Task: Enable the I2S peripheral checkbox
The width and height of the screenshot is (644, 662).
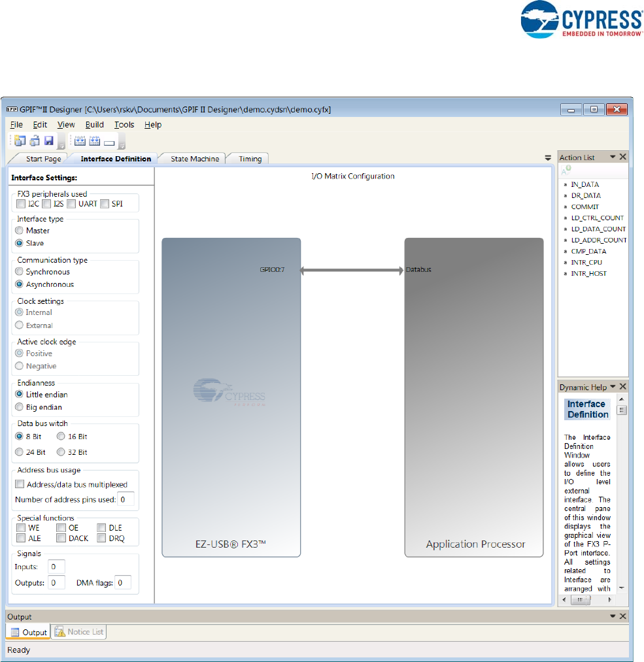Action: tap(46, 204)
